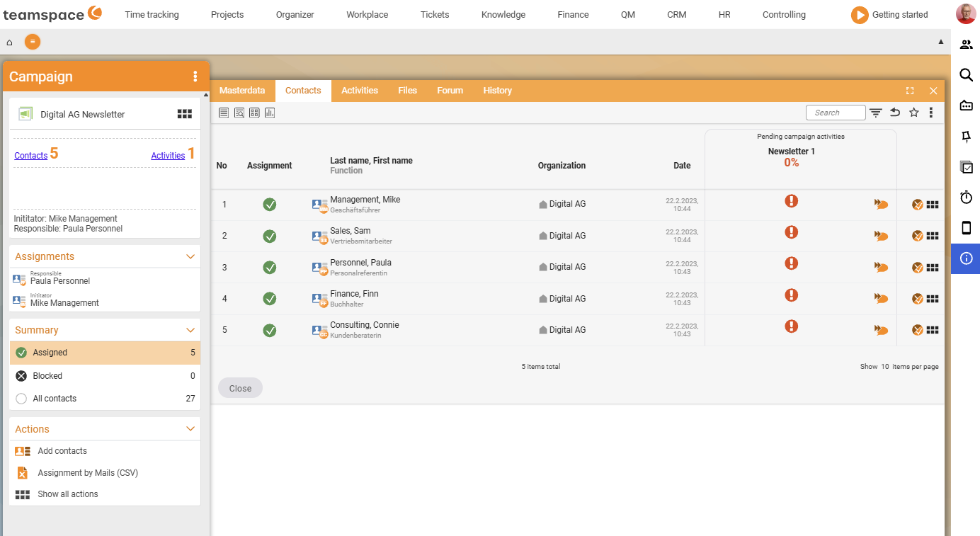Screen dimensions: 980x536
Task: Open the briefcase icon in right sidebar
Action: pos(966,106)
